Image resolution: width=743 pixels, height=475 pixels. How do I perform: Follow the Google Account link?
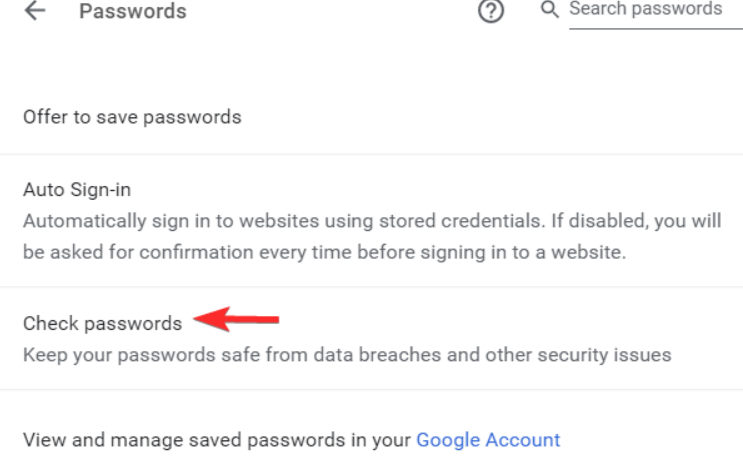pos(488,440)
